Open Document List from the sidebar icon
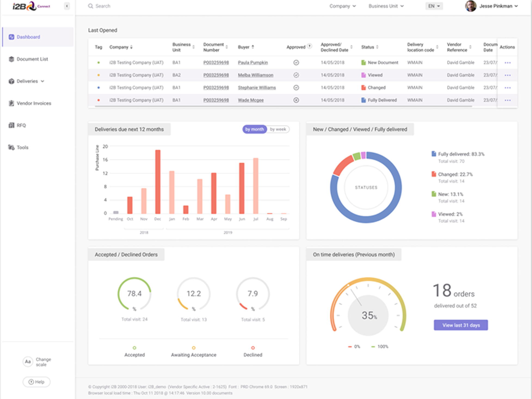Image resolution: width=532 pixels, height=399 pixels. 11,59
